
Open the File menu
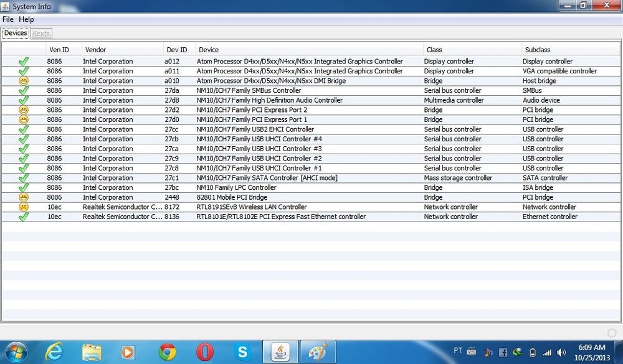(x=8, y=19)
